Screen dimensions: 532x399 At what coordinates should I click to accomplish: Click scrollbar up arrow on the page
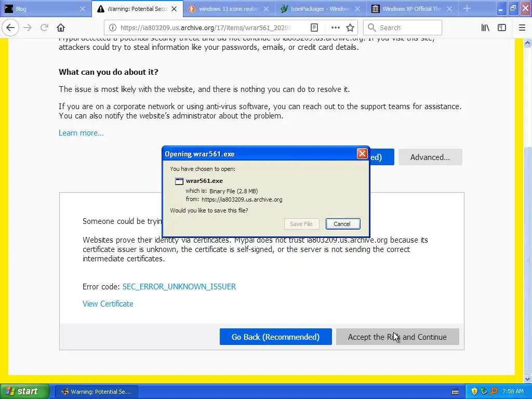(528, 43)
